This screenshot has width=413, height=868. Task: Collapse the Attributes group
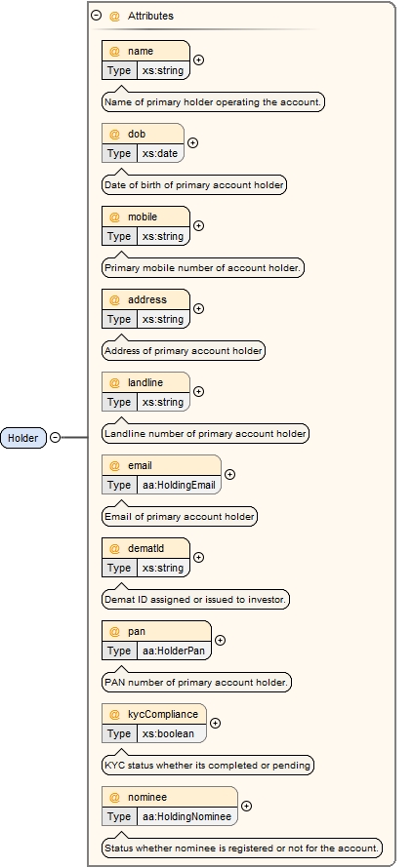pos(97,16)
